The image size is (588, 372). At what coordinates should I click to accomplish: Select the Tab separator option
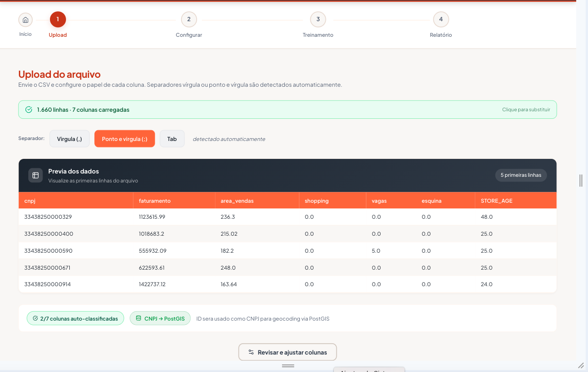pos(172,139)
